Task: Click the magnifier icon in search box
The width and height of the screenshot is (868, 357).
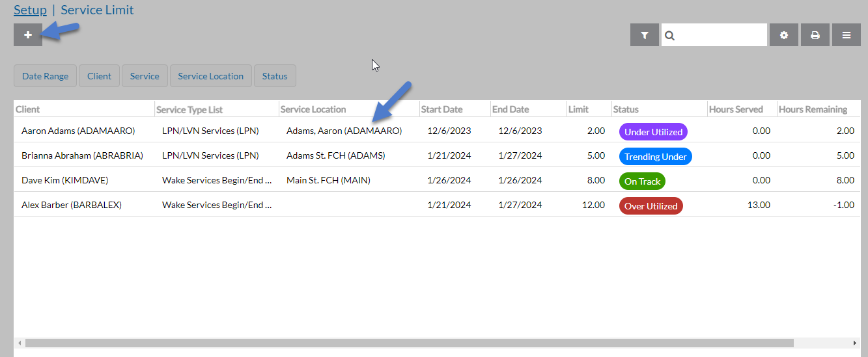Action: click(x=670, y=36)
